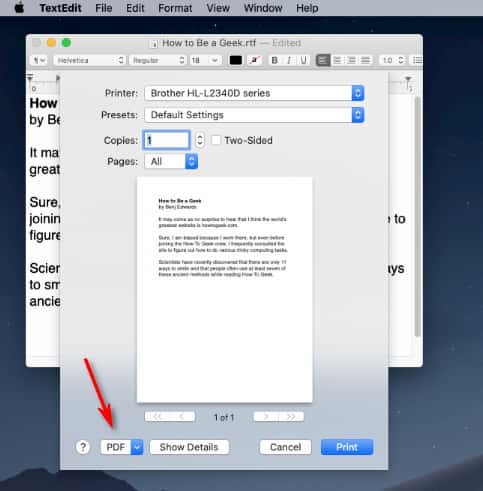Click the document window vertical scrollbar

pyautogui.click(x=417, y=217)
